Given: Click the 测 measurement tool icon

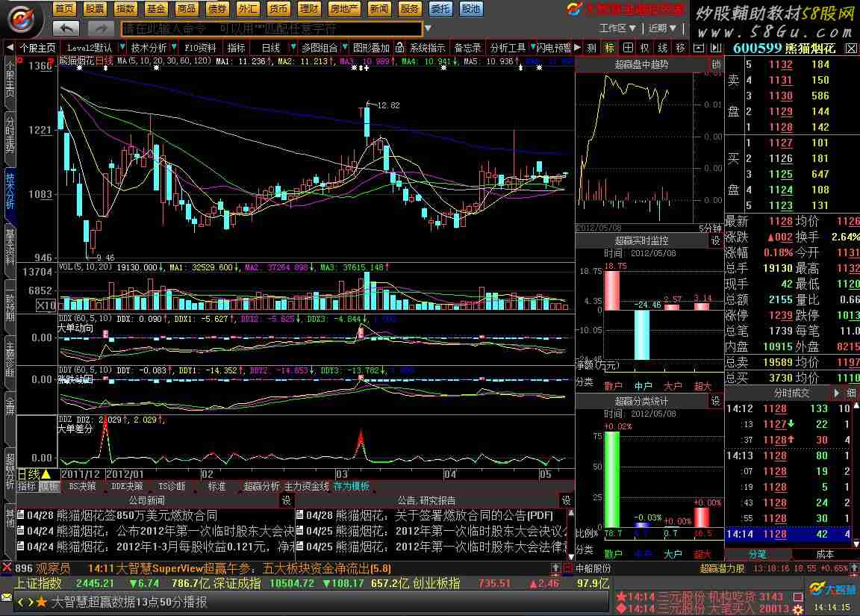Looking at the screenshot, I should (592, 48).
